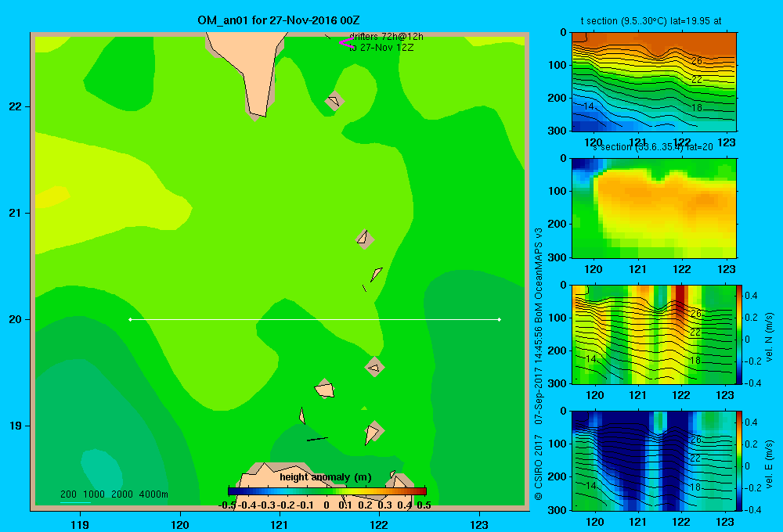Click the 'vel. E (m/s)' axis label
The image size is (783, 532).
pos(770,464)
